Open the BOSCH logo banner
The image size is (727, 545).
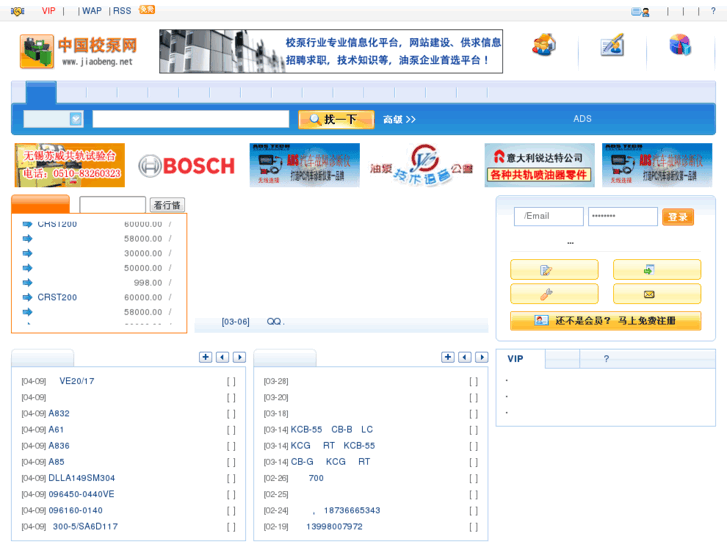tap(187, 166)
